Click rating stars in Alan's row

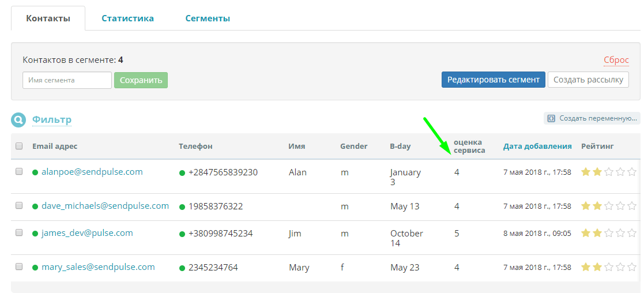click(609, 172)
